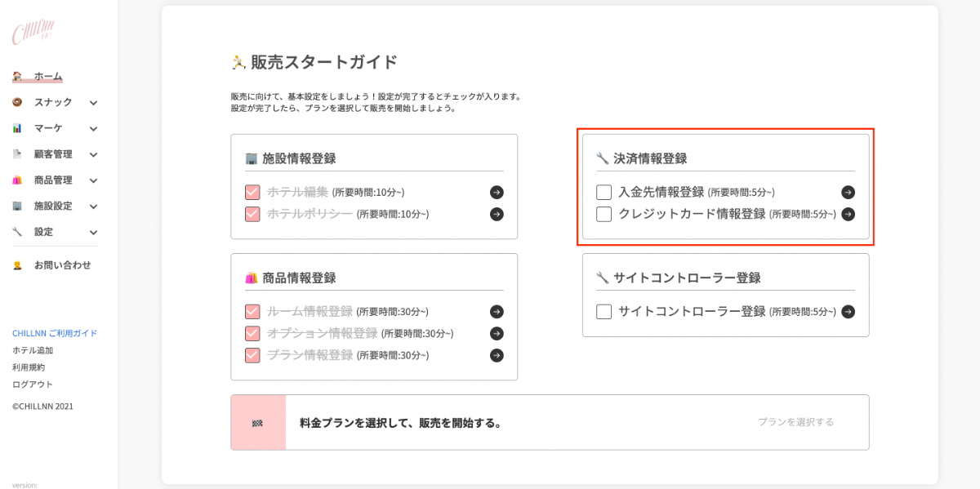980x489 pixels.
Task: Click the CHILLNN logo
Action: click(33, 33)
